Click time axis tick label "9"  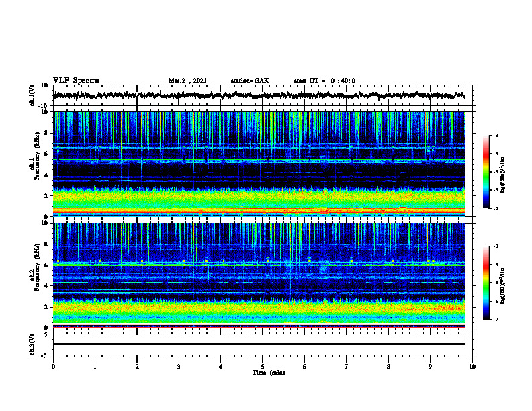coord(430,367)
